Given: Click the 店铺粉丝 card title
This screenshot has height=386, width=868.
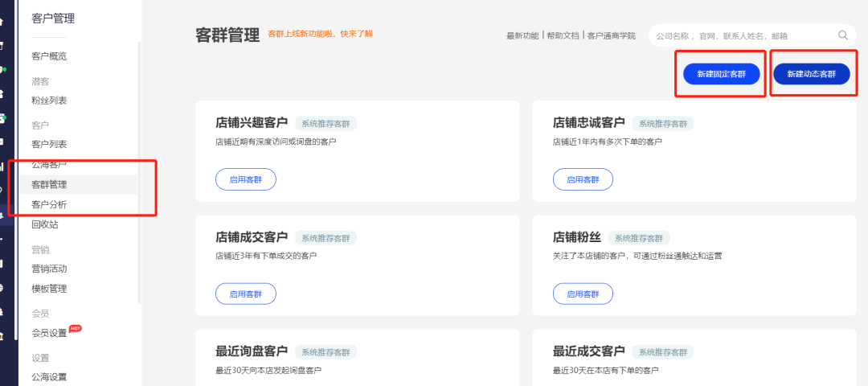Looking at the screenshot, I should point(577,238).
